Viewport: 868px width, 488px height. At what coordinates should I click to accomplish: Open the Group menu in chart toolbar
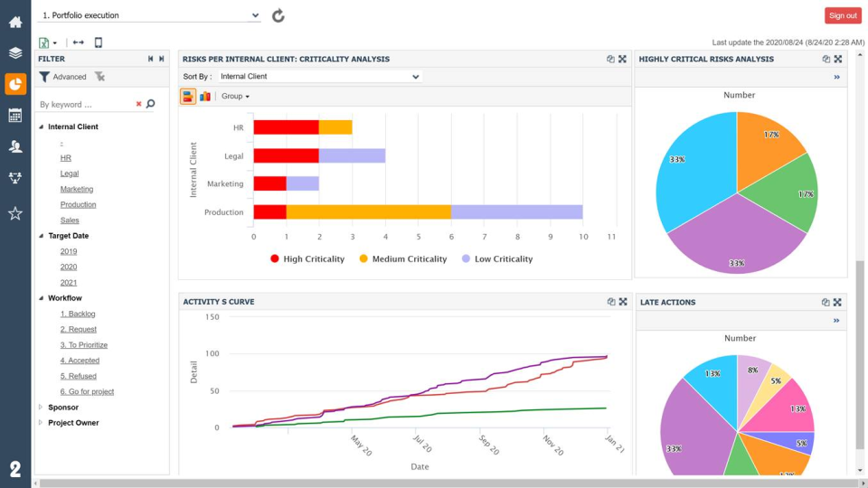point(235,97)
